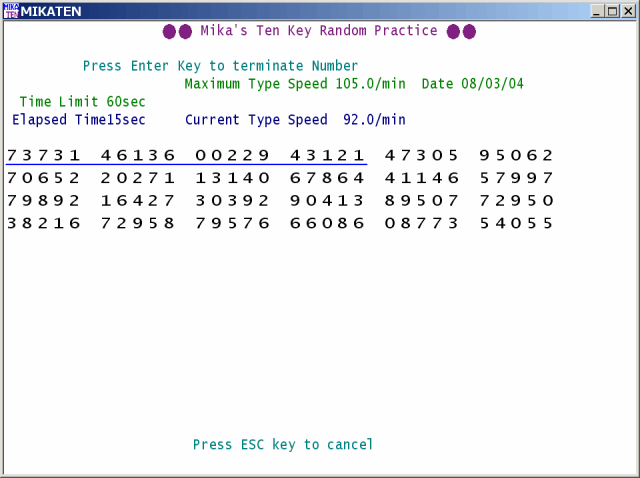
Task: Minimize the MIKATEN window
Action: click(597, 11)
